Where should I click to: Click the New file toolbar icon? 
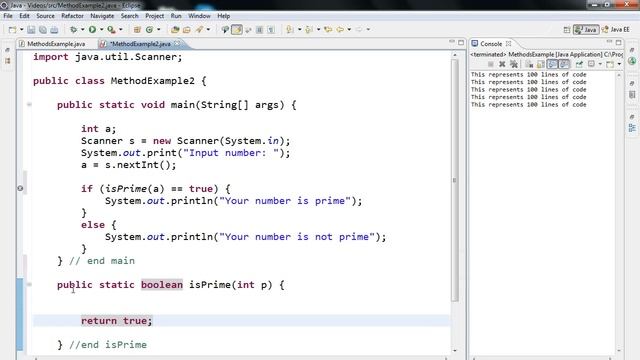pos(12,30)
